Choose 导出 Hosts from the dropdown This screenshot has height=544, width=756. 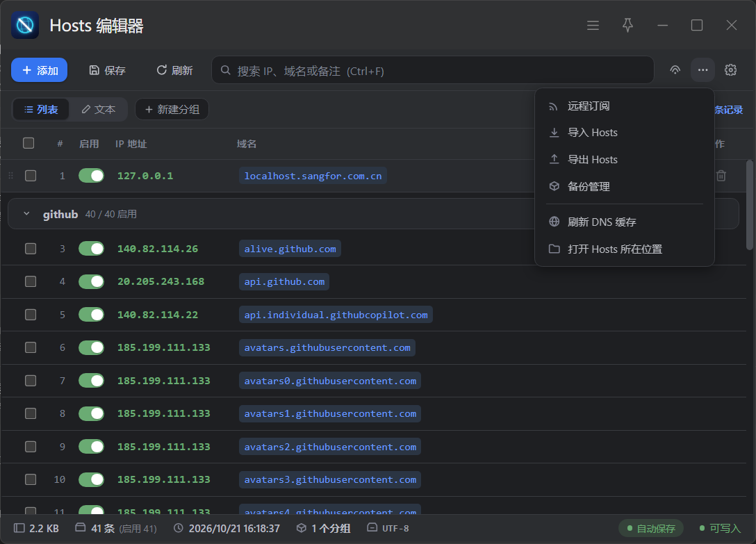click(625, 160)
